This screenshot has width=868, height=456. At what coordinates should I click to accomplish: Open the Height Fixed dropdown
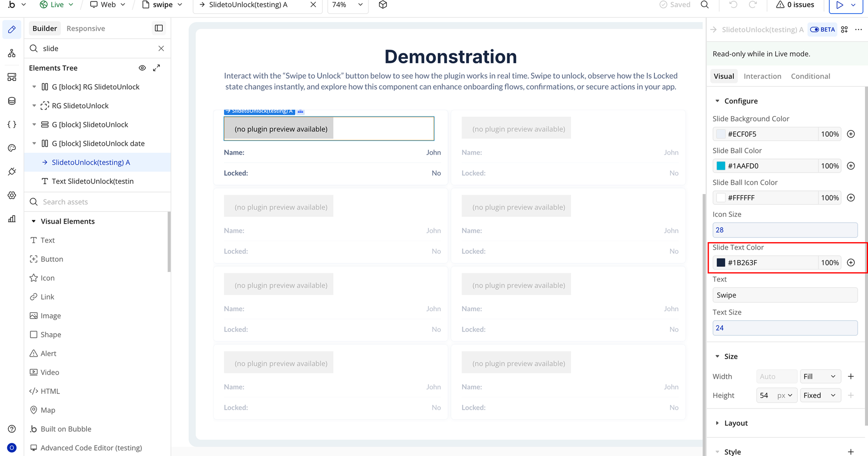(820, 395)
